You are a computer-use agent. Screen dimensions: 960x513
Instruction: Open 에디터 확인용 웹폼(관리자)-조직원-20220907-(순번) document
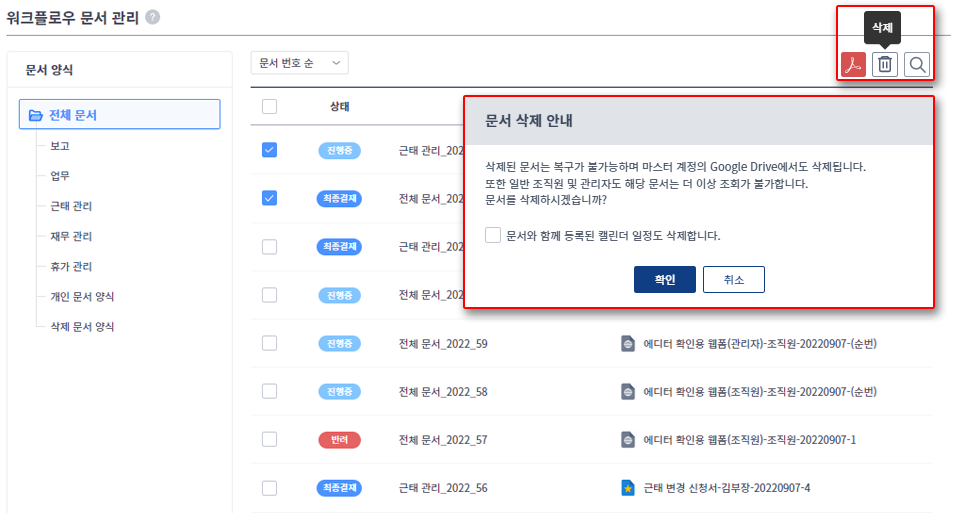pyautogui.click(x=760, y=343)
